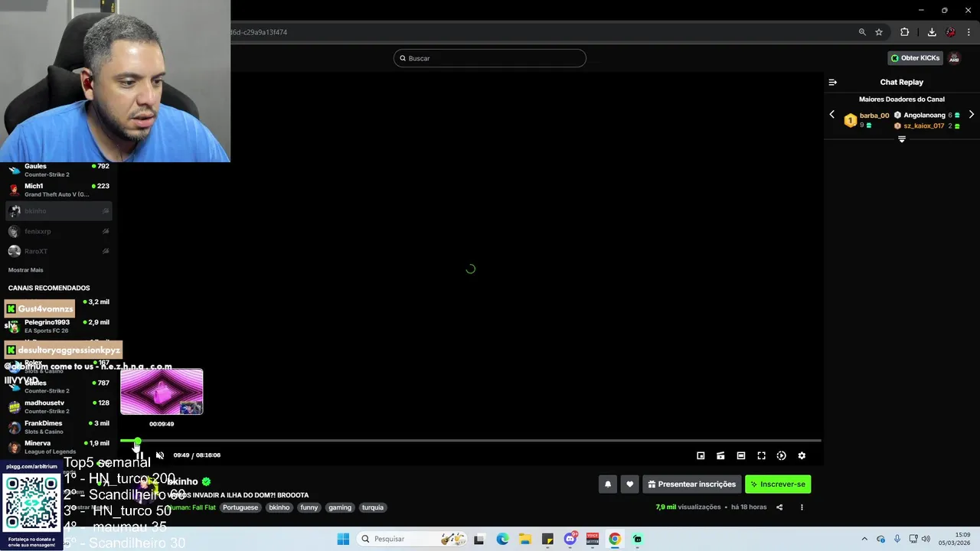980x551 pixels.
Task: Open browser downloads icon
Action: click(x=932, y=32)
